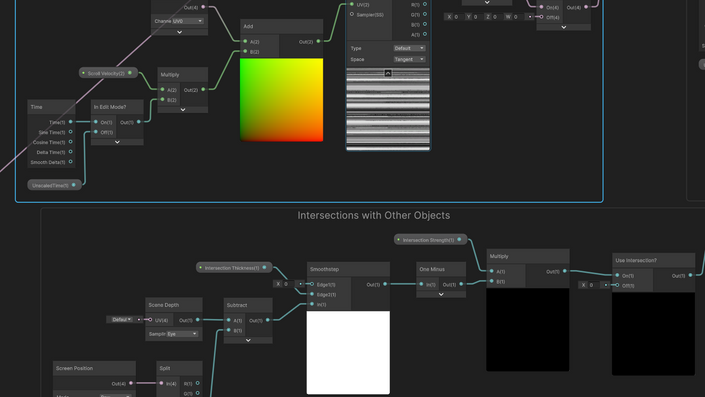Click the A(2) input port on Add node
Viewport: 705px width, 397px height.
click(245, 41)
